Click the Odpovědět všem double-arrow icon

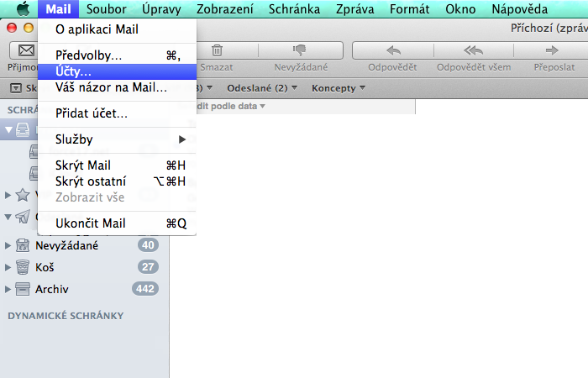[x=473, y=50]
